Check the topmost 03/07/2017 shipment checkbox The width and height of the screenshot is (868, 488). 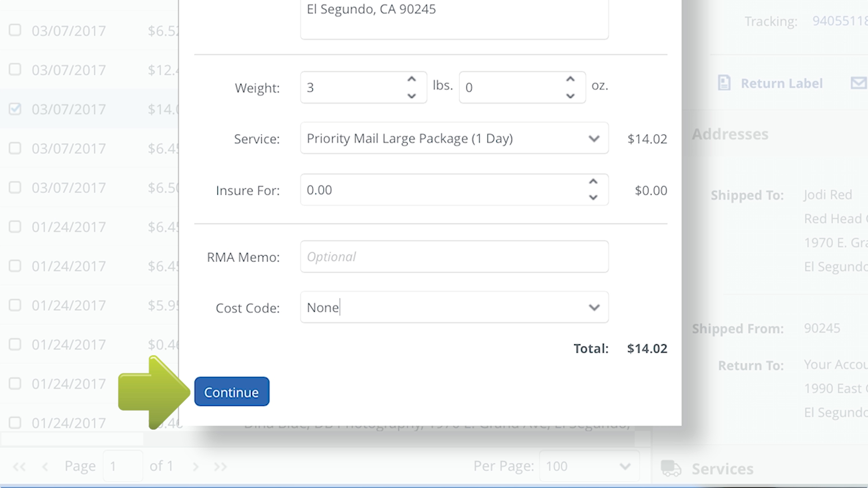(x=15, y=30)
